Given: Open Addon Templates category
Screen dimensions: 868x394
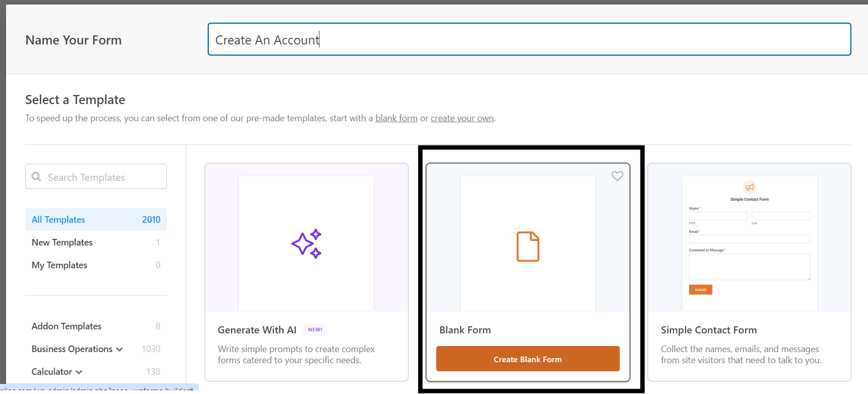Looking at the screenshot, I should (96, 326).
